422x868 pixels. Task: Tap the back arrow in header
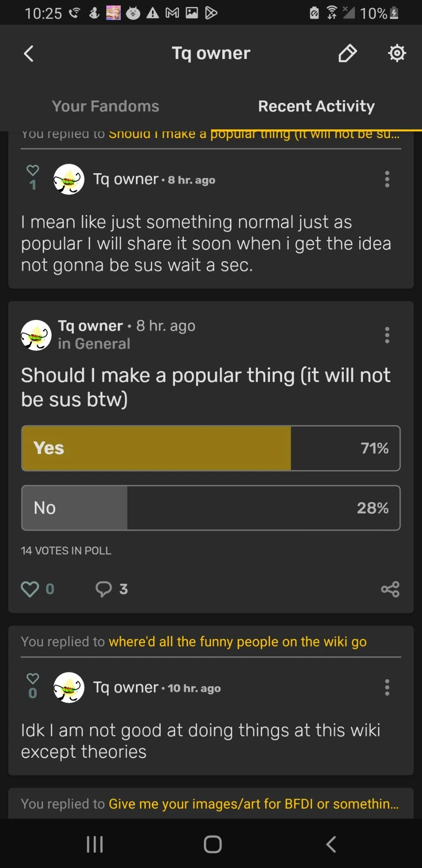tap(29, 54)
